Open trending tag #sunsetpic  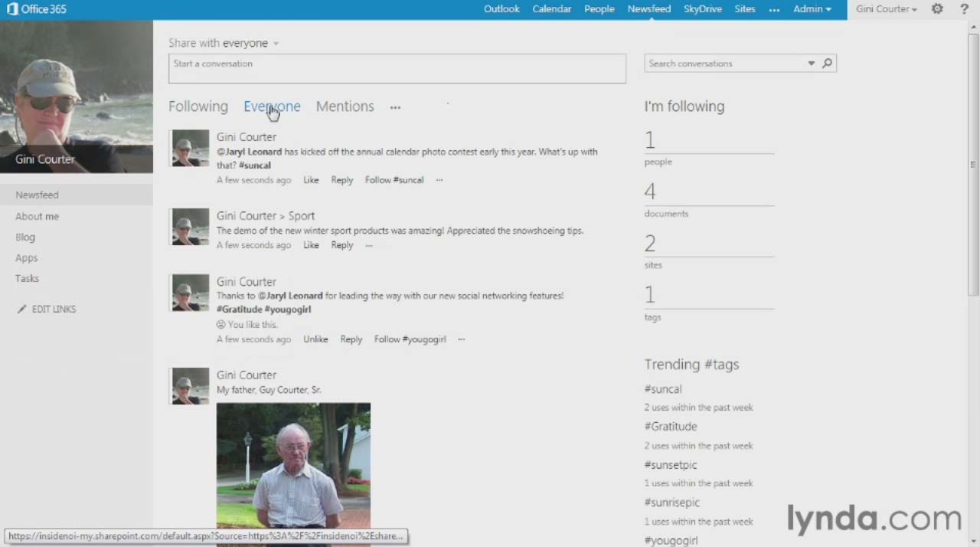point(671,465)
